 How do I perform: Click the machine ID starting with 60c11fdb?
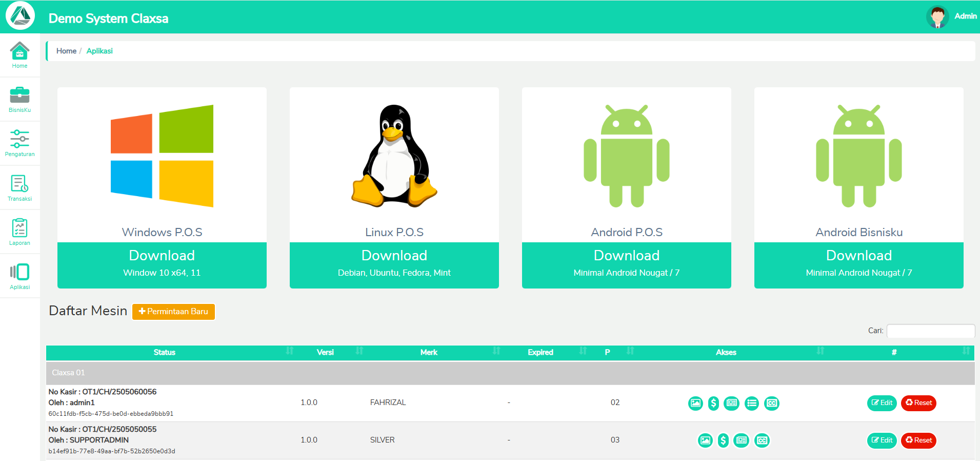tap(111, 414)
